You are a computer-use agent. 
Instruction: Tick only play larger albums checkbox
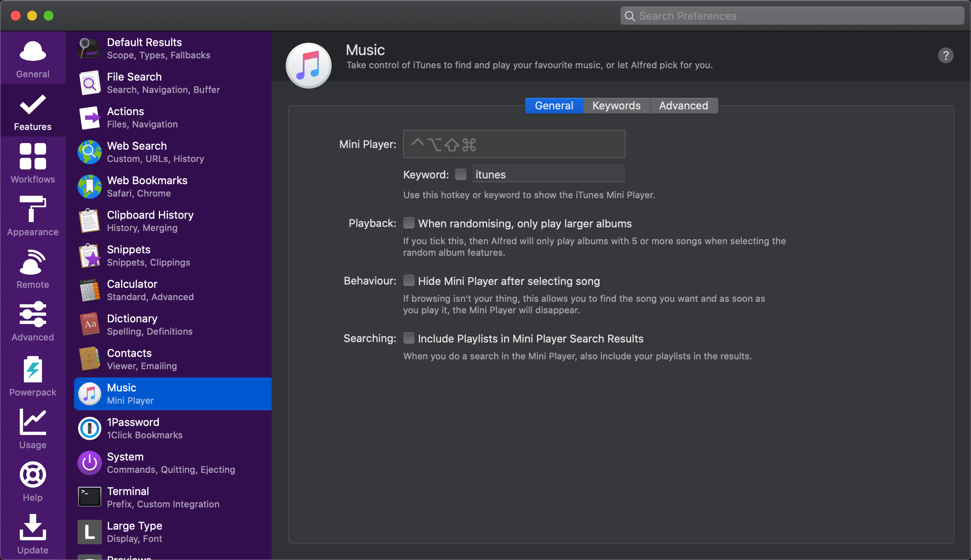(x=409, y=223)
